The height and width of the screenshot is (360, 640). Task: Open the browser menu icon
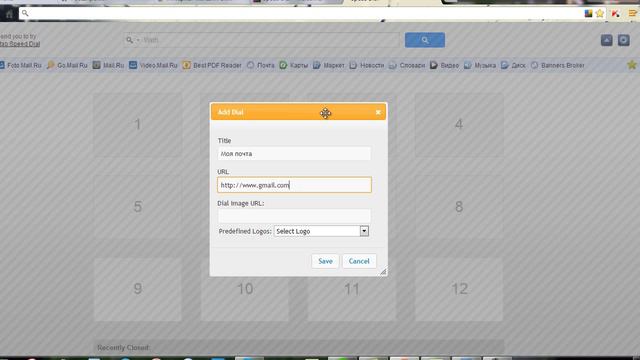(632, 13)
